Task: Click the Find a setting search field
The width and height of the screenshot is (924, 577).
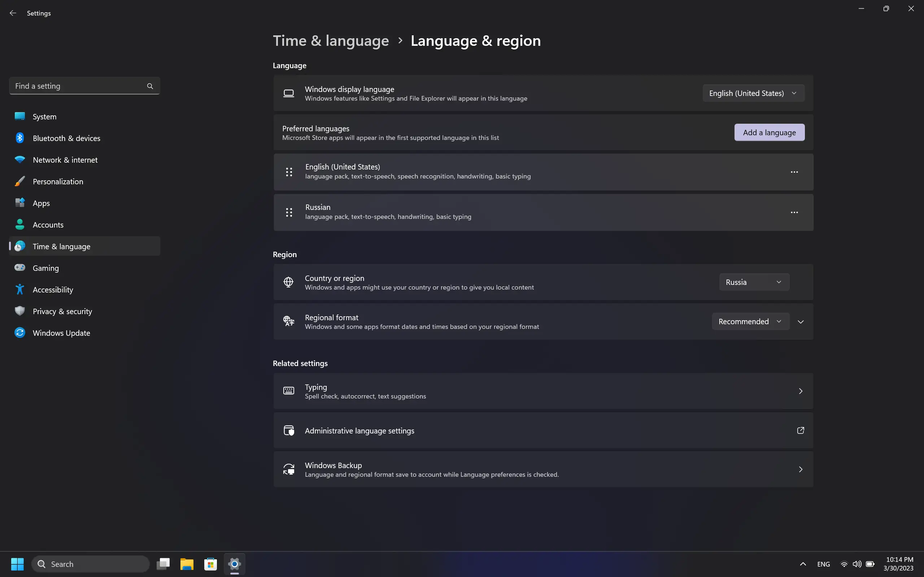Action: [77, 86]
